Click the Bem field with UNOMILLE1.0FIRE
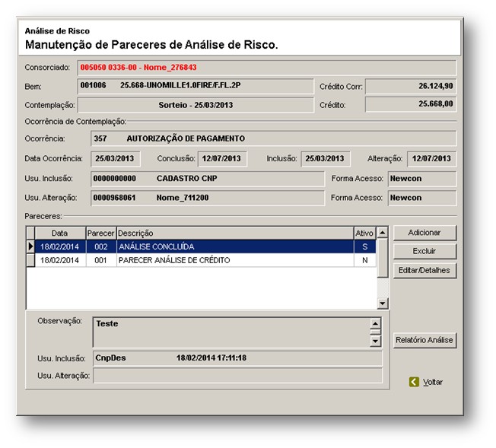 [x=196, y=86]
